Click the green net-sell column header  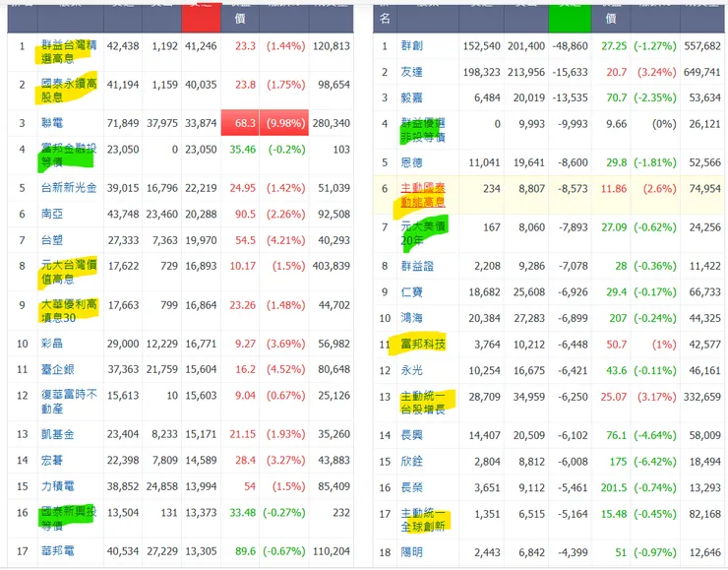tap(570, 18)
